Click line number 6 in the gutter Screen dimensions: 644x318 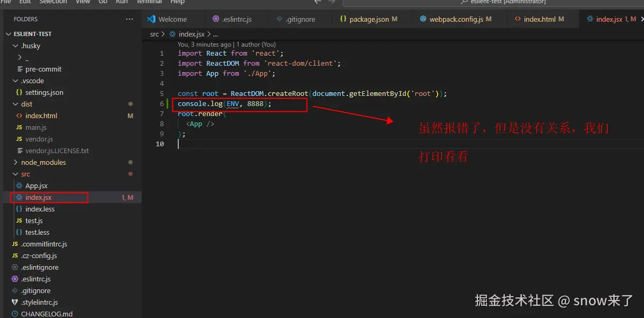tap(162, 104)
